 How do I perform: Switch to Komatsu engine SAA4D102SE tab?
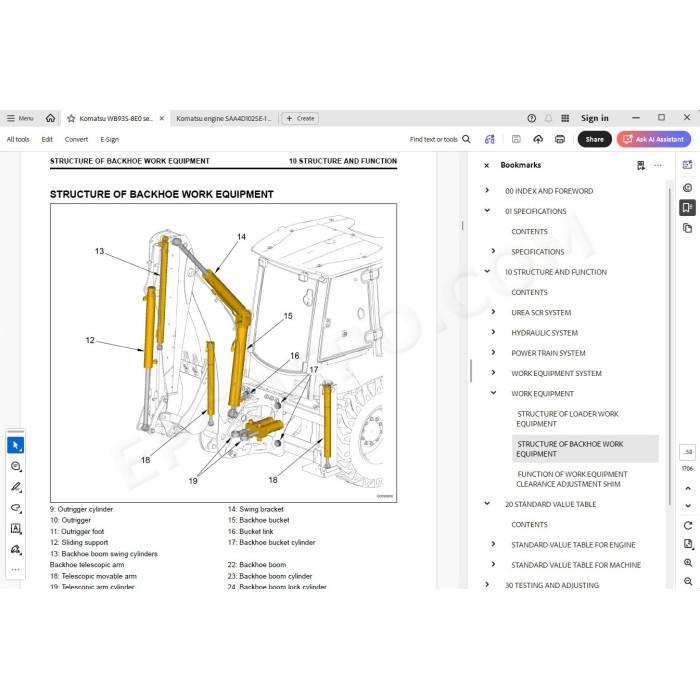224,118
